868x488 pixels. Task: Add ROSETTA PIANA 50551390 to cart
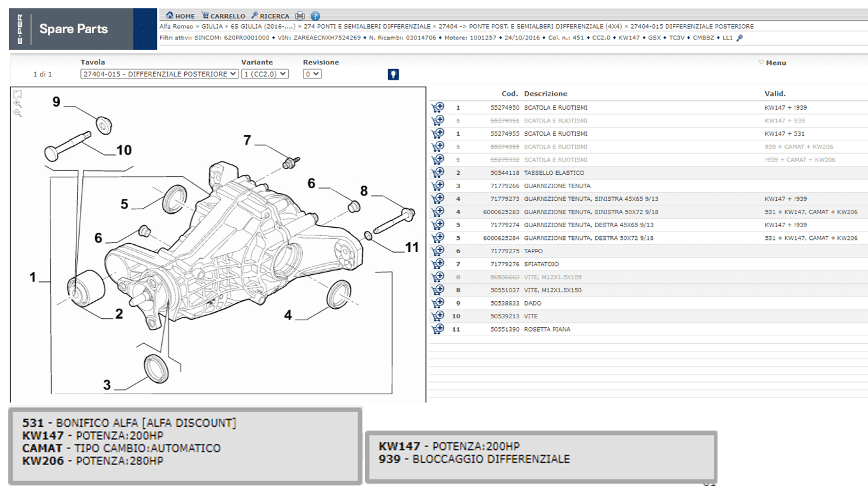438,330
